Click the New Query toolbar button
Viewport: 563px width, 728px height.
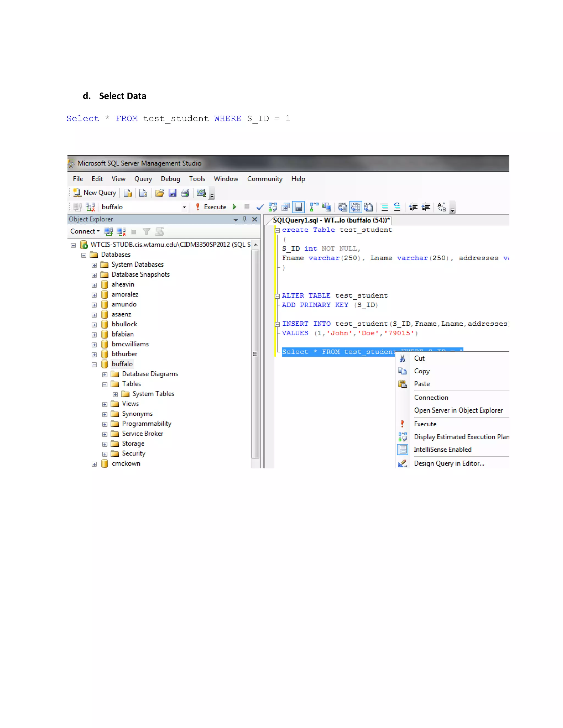coord(95,193)
